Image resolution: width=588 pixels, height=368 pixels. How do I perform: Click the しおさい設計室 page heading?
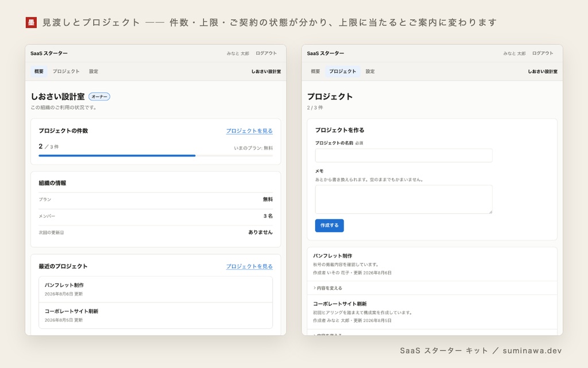tap(57, 97)
